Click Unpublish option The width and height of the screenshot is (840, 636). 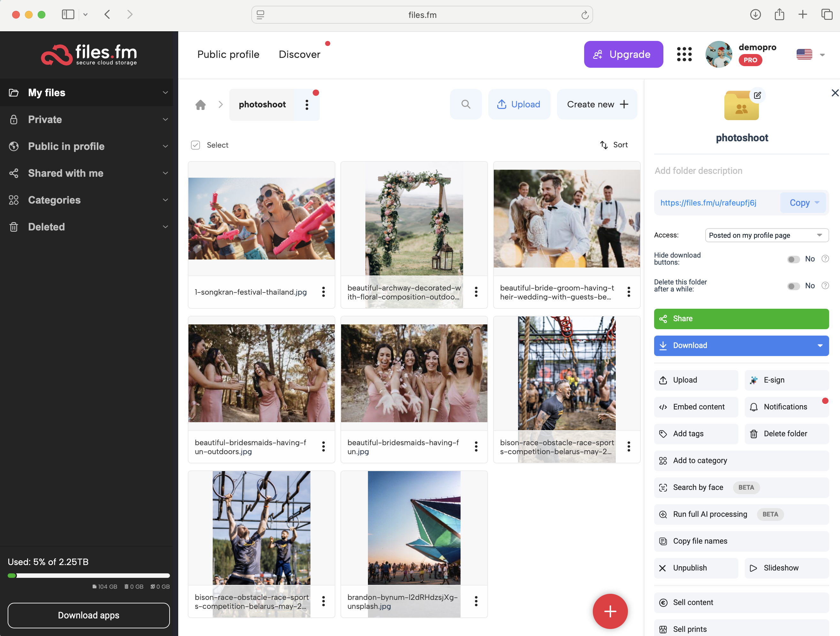696,568
